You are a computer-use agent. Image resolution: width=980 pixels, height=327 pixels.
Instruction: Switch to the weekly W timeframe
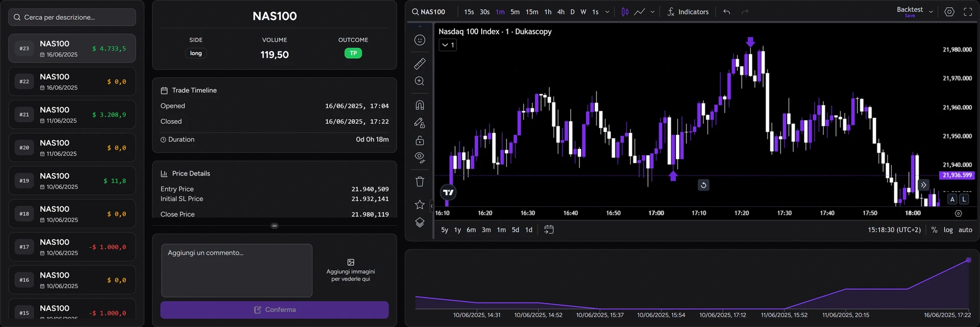click(x=583, y=12)
